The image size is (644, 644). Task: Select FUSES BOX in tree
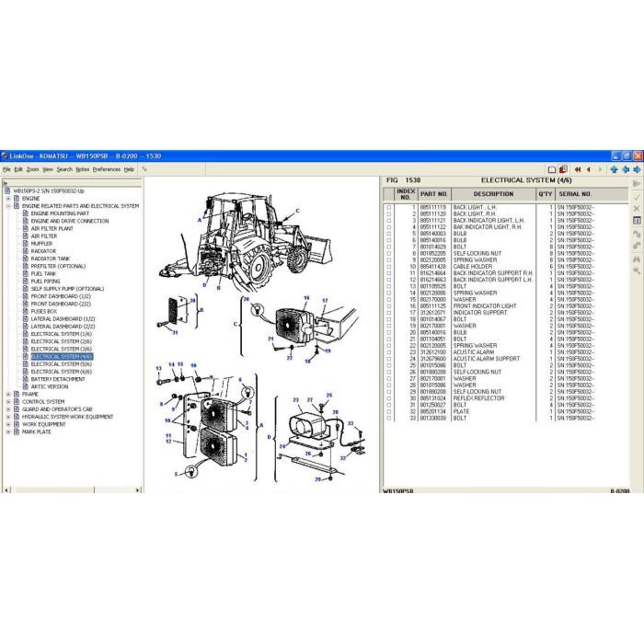(44, 311)
